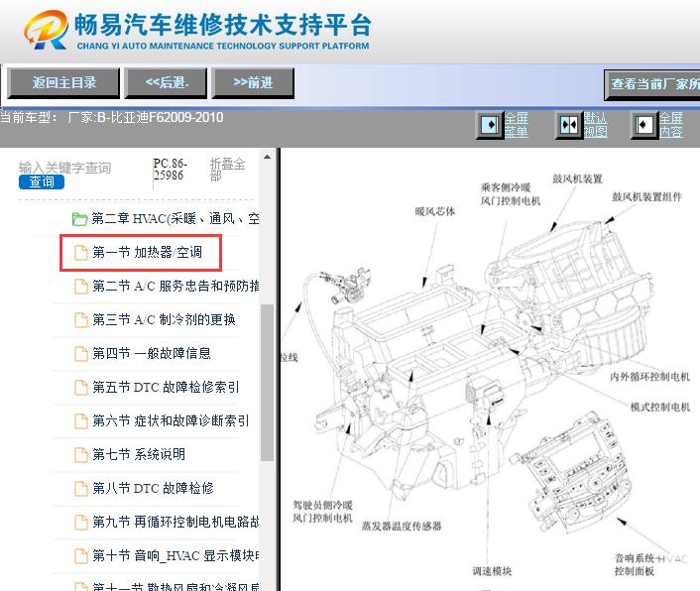Viewport: 700px width, 591px height.
Task: Click the blue 查询 search button
Action: tap(42, 182)
